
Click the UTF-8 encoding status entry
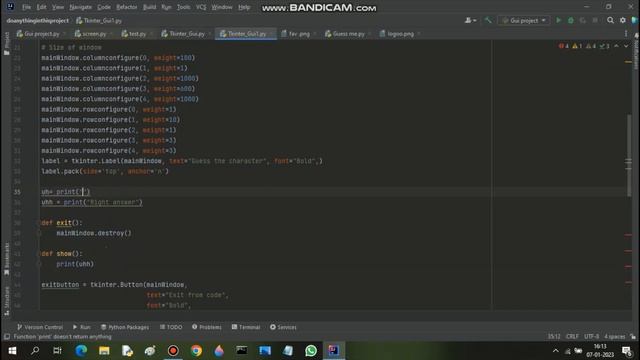pyautogui.click(x=591, y=337)
